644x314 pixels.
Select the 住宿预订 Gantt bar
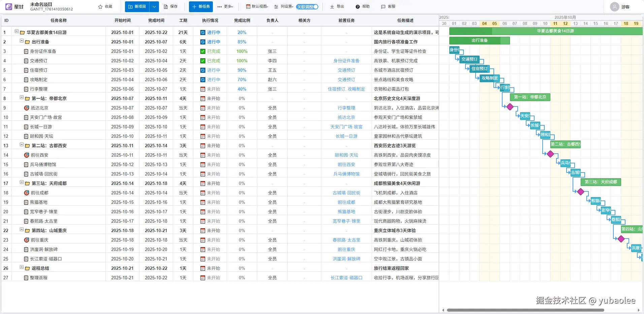479,69
